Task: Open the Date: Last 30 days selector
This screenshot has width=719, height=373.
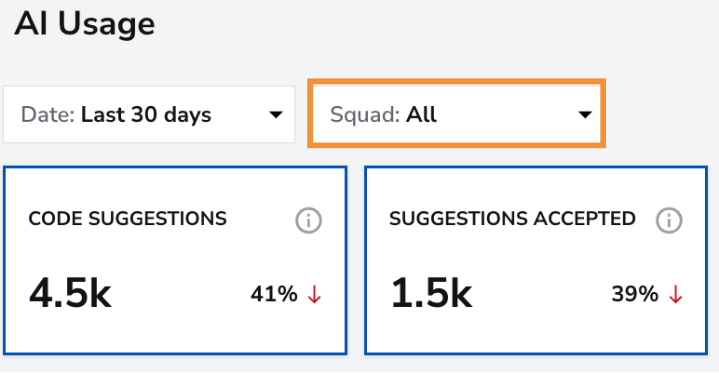Action: [x=149, y=114]
